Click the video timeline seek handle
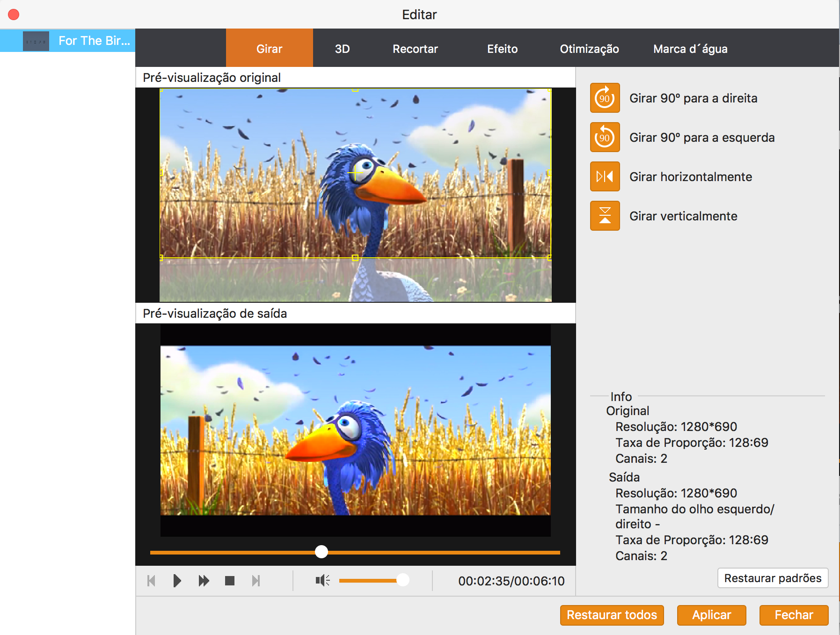The image size is (840, 635). click(x=321, y=552)
